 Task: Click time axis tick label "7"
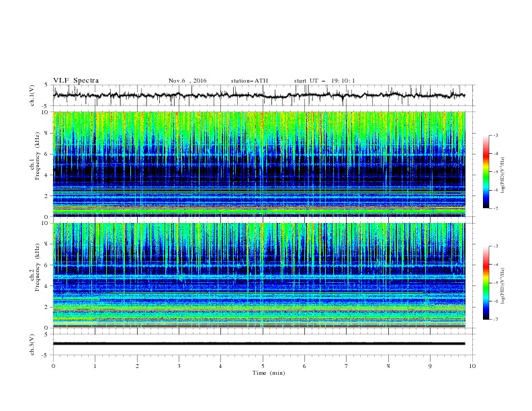point(347,366)
